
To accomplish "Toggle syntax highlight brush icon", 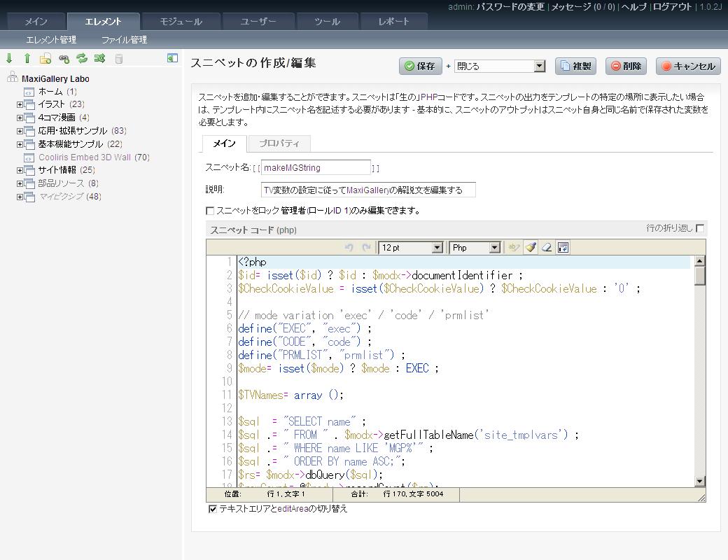I will pos(531,247).
